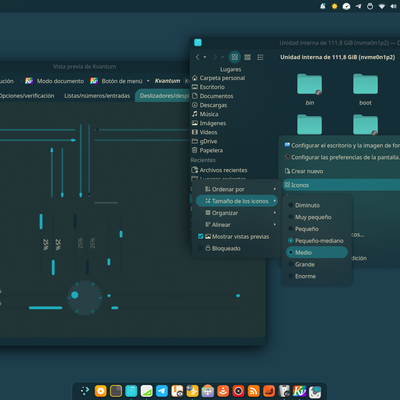This screenshot has width=400, height=400.
Task: Launch Telegram from the dock
Action: point(162,391)
